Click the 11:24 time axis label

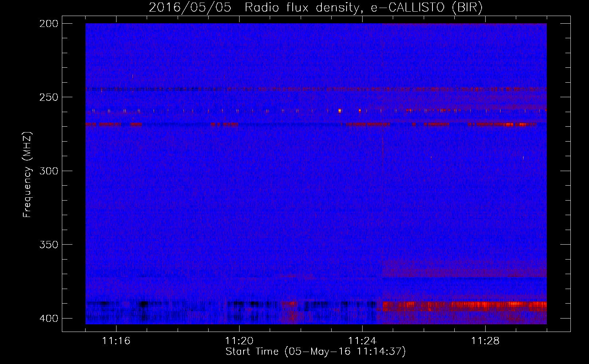click(x=362, y=341)
